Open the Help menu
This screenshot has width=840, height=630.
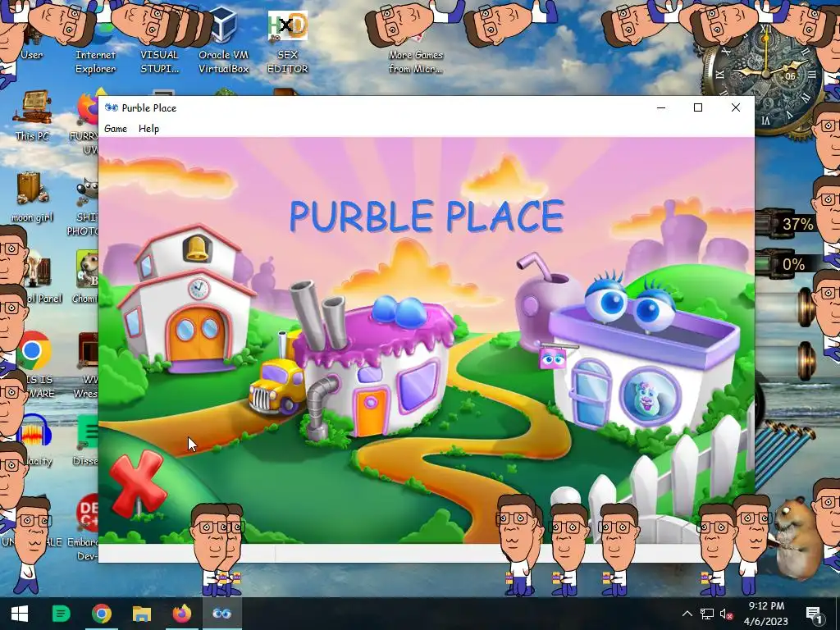click(148, 129)
